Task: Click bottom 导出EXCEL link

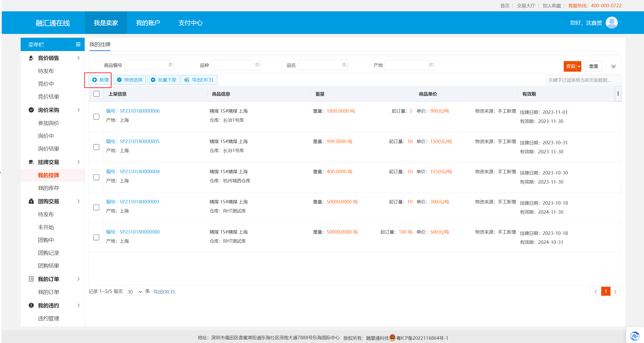Action: point(164,292)
